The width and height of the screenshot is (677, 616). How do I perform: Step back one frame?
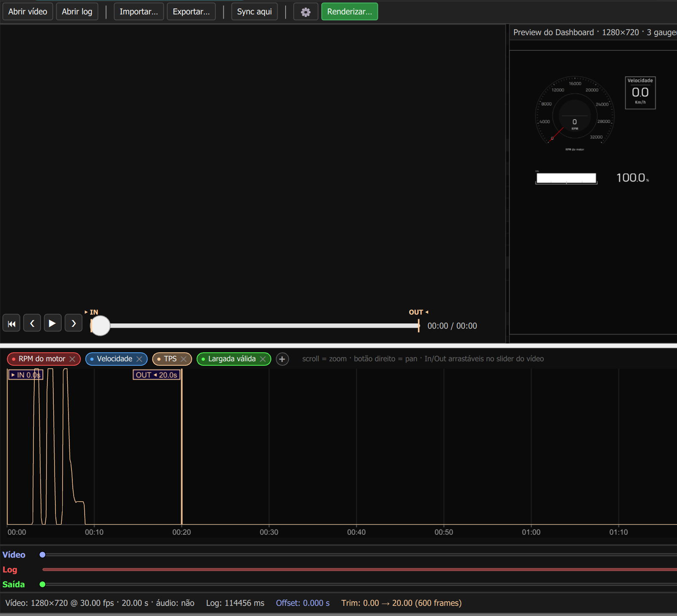coord(32,323)
